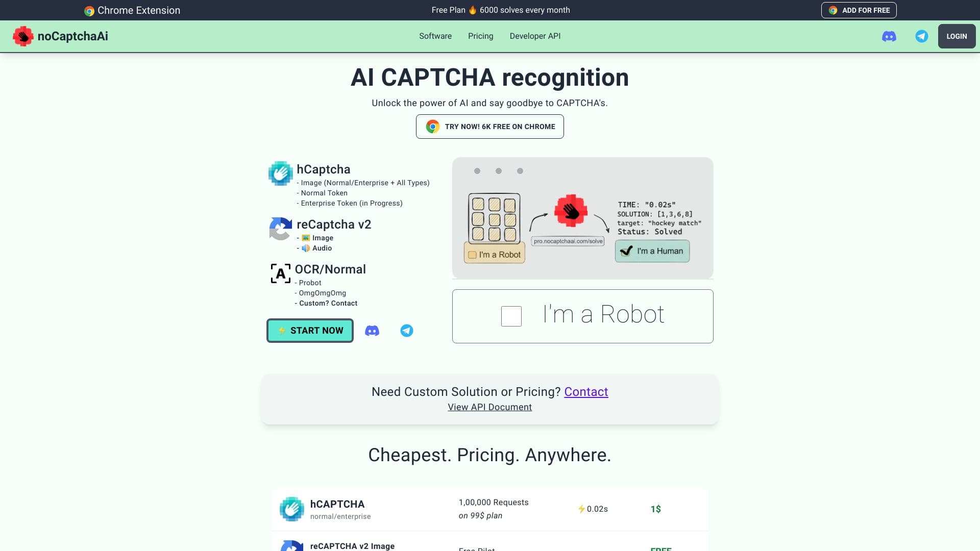Open the Telegram channel from the navbar
The width and height of the screenshot is (980, 551).
pos(922,36)
